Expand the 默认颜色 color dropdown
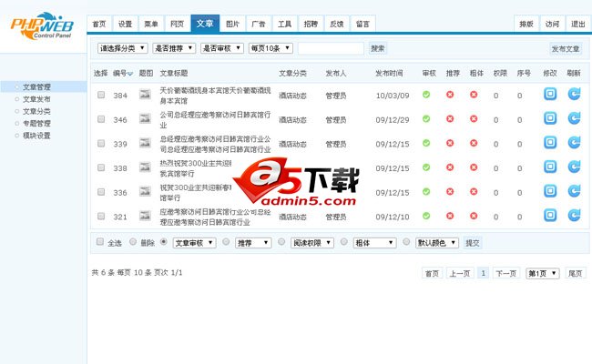The width and height of the screenshot is (592, 364). pos(437,243)
